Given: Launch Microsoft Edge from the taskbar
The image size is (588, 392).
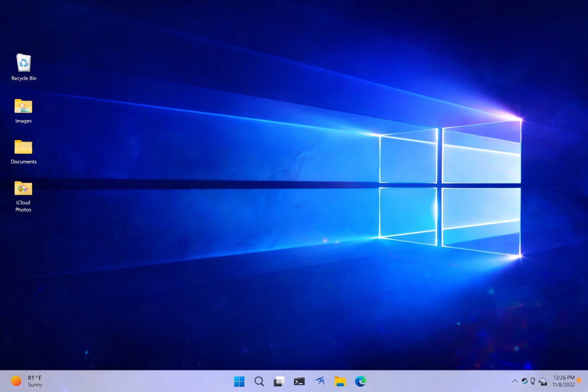Looking at the screenshot, I should (360, 381).
